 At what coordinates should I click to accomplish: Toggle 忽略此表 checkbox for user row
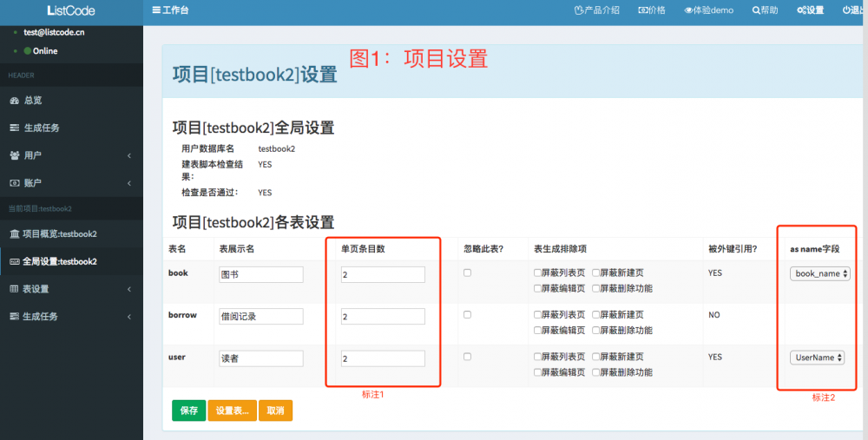467,357
